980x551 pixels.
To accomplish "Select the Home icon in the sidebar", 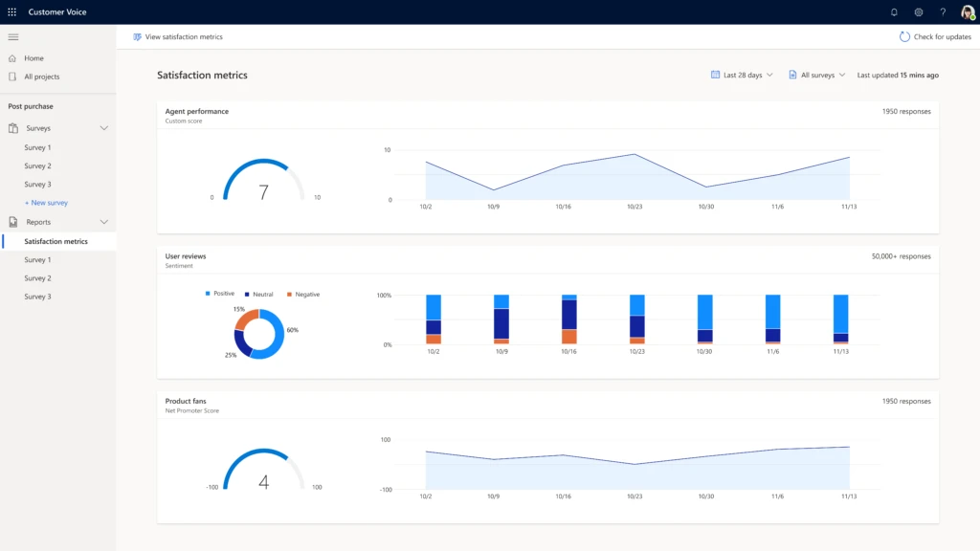I will pyautogui.click(x=13, y=57).
